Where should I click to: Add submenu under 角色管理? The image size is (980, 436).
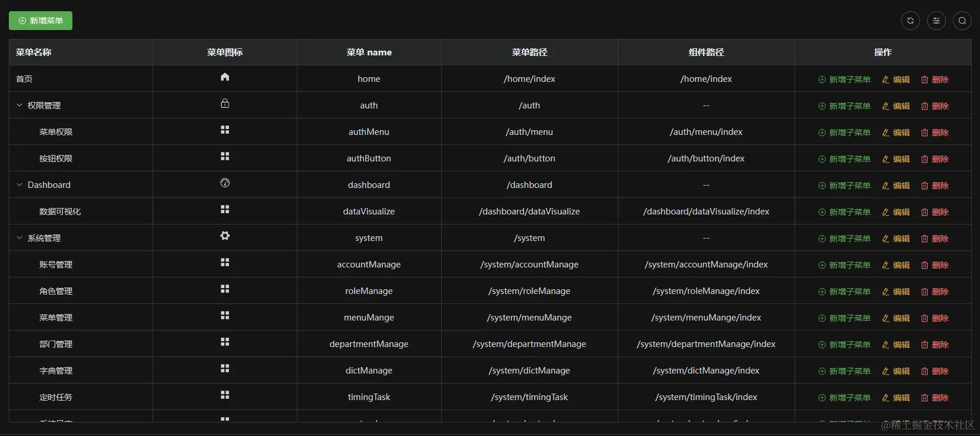[844, 292]
